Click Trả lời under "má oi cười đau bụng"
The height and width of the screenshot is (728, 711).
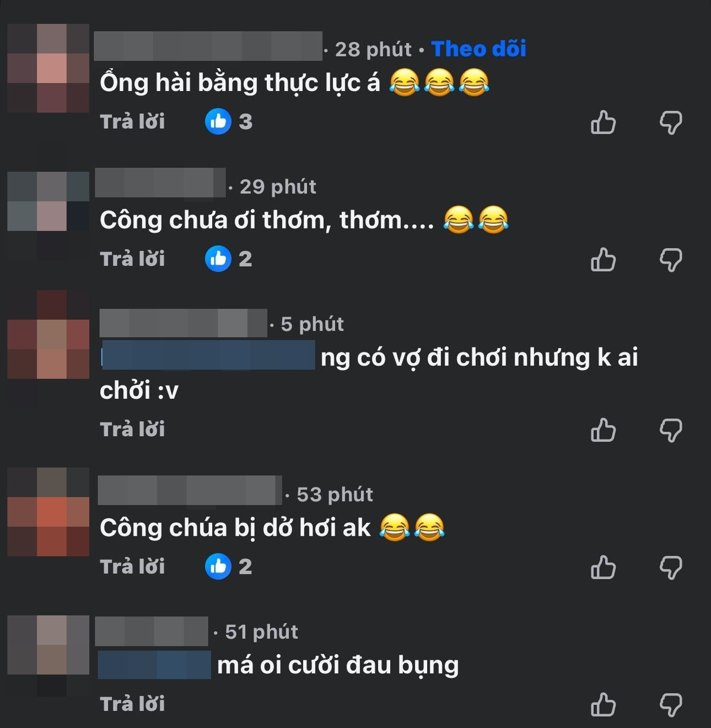(x=133, y=704)
